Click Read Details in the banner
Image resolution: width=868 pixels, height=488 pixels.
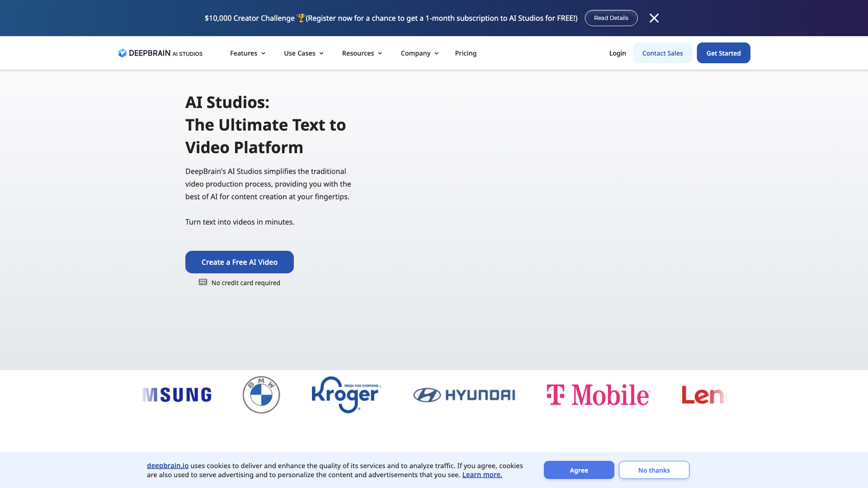click(611, 18)
